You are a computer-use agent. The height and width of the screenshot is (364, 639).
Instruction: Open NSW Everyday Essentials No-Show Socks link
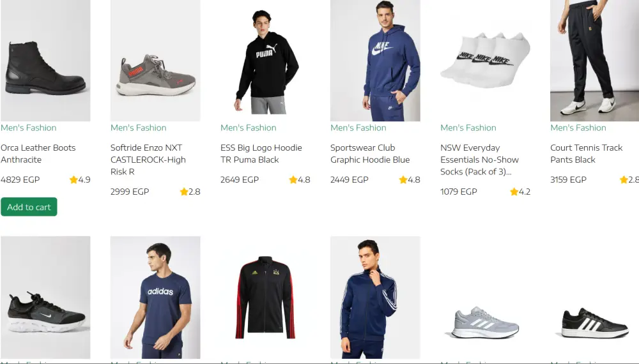(479, 160)
